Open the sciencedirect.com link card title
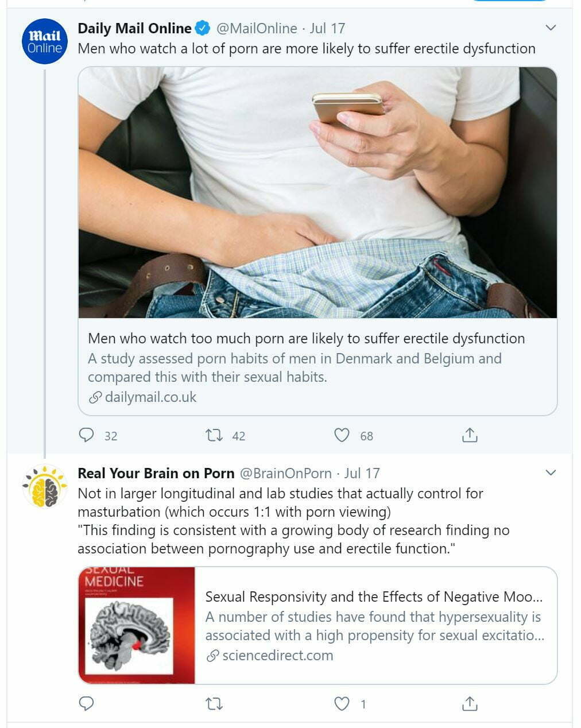Image resolution: width=581 pixels, height=728 pixels. (x=374, y=597)
